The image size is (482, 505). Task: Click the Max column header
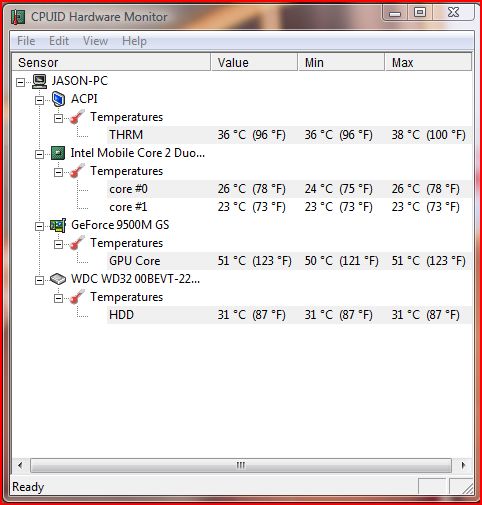click(x=429, y=62)
